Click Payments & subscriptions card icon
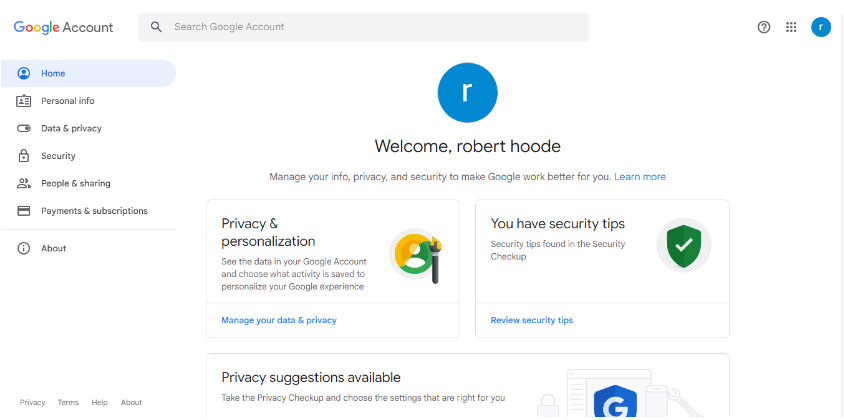Image resolution: width=844 pixels, height=420 pixels. 23,211
